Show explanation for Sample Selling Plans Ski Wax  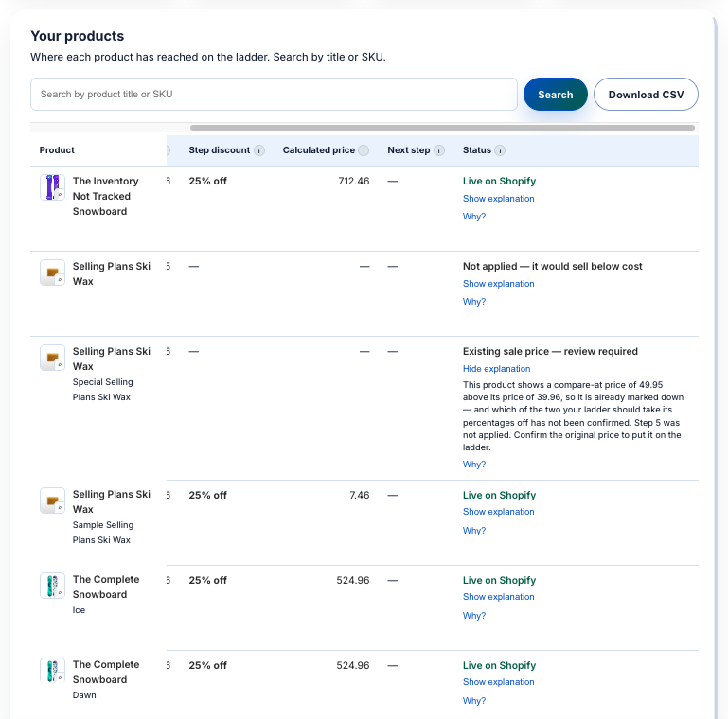498,512
